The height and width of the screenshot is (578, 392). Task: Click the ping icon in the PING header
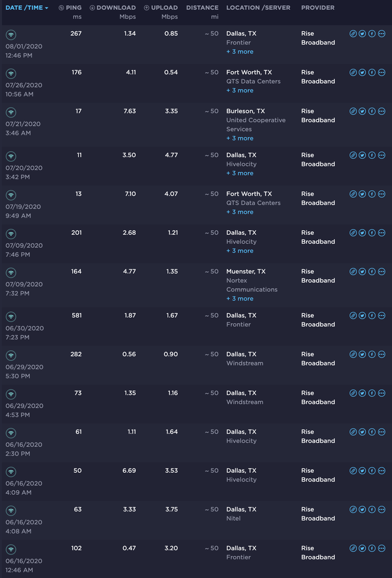click(x=61, y=8)
